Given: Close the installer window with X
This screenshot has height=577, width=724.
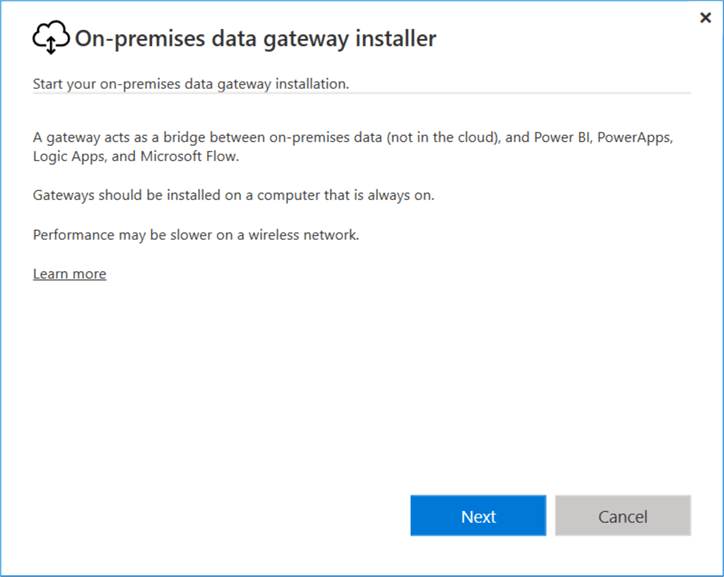Looking at the screenshot, I should 706,18.
